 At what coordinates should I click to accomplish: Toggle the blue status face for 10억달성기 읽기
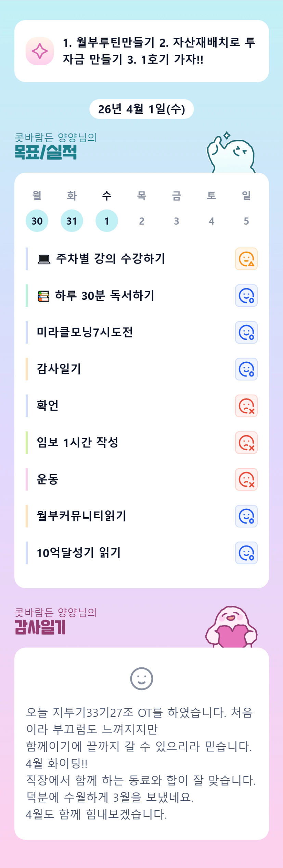click(x=246, y=553)
